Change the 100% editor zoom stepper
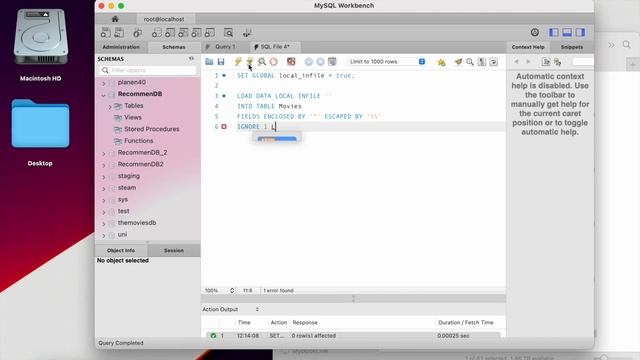This screenshot has height=360, width=640. tap(232, 291)
